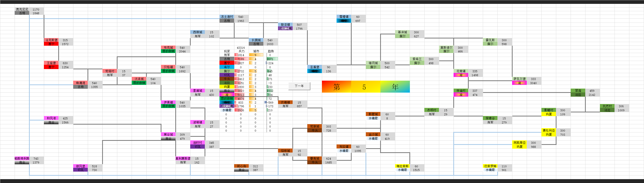Screen dimensions: 644x183
Task: Select the 裂泽镇 city cell
Action: (x=285, y=25)
